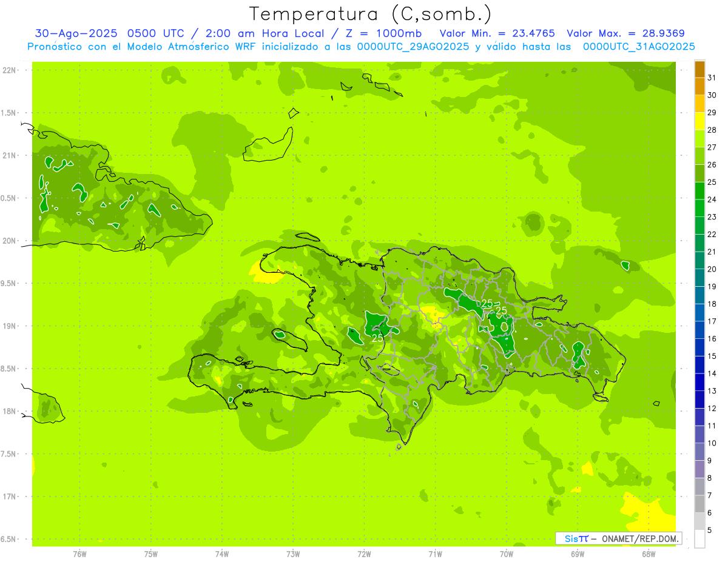
Task: Click 'Modelo Atmósferico WRF' in the subtitle
Action: [189, 47]
